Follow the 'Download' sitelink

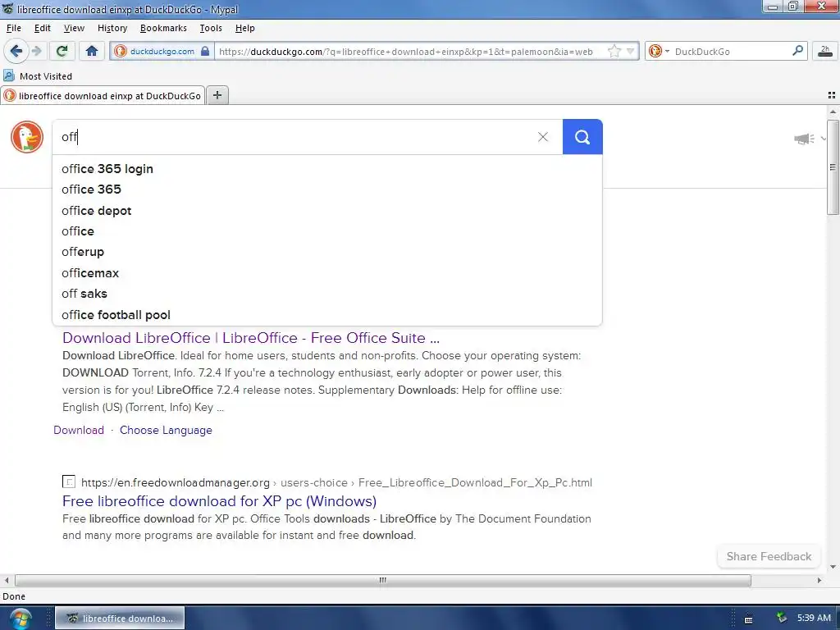pos(79,430)
